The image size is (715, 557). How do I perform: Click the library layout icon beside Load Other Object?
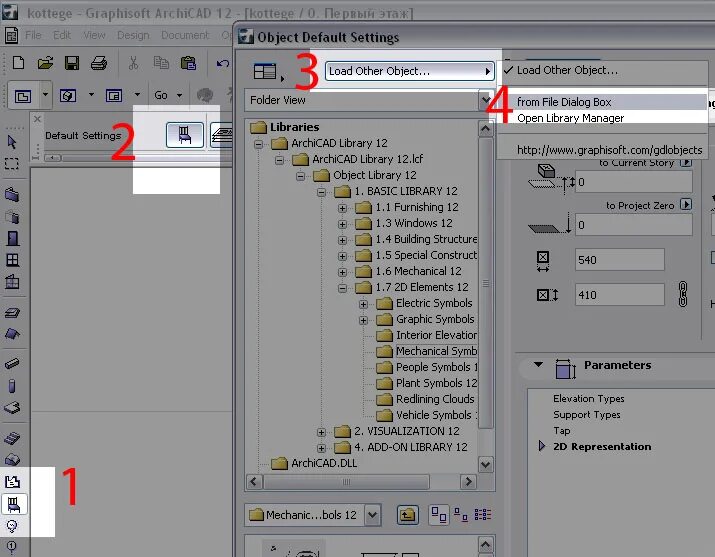[265, 72]
